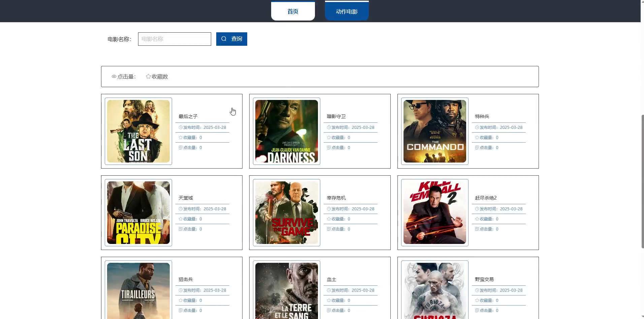Click star icon on 狙击兵 card

[x=181, y=300]
